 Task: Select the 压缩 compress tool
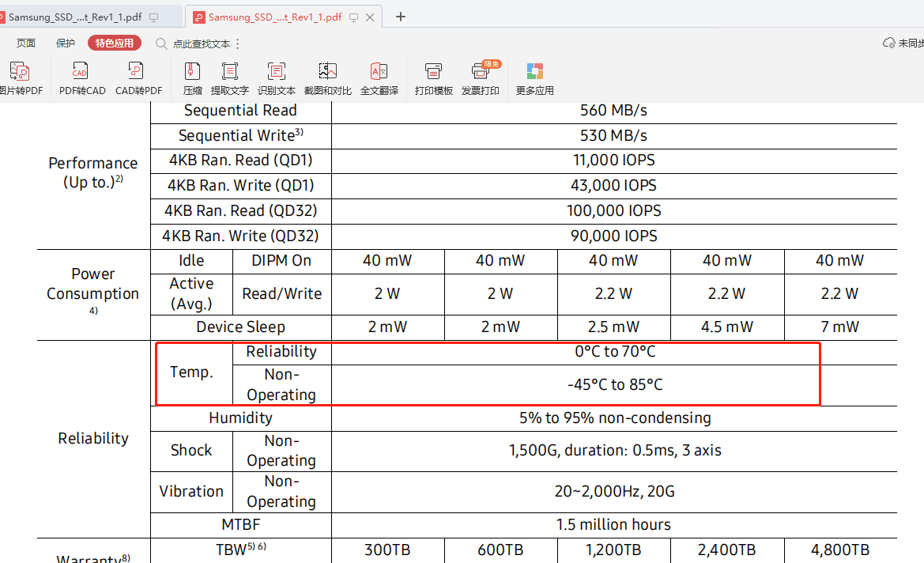[192, 78]
